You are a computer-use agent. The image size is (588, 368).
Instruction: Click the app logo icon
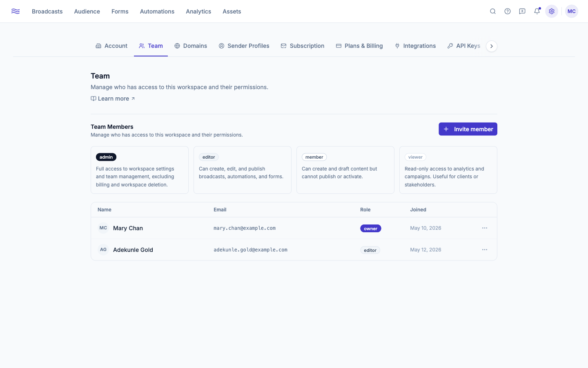click(x=16, y=11)
